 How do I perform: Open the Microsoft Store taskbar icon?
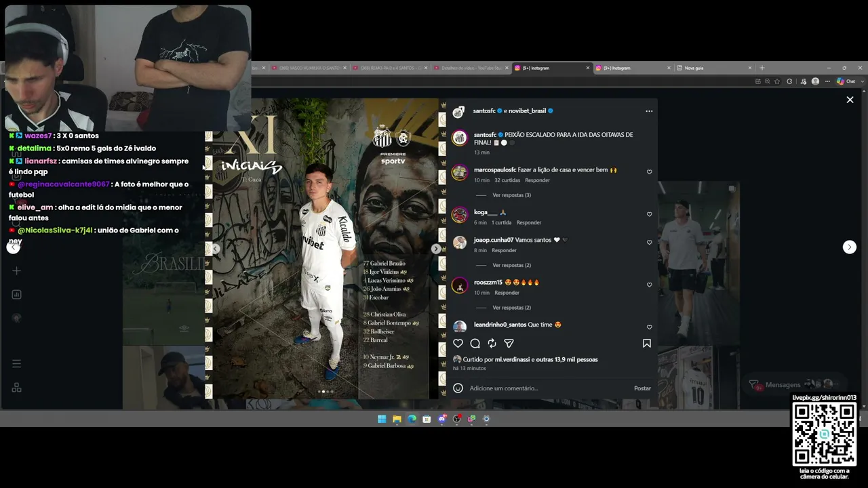coord(427,419)
